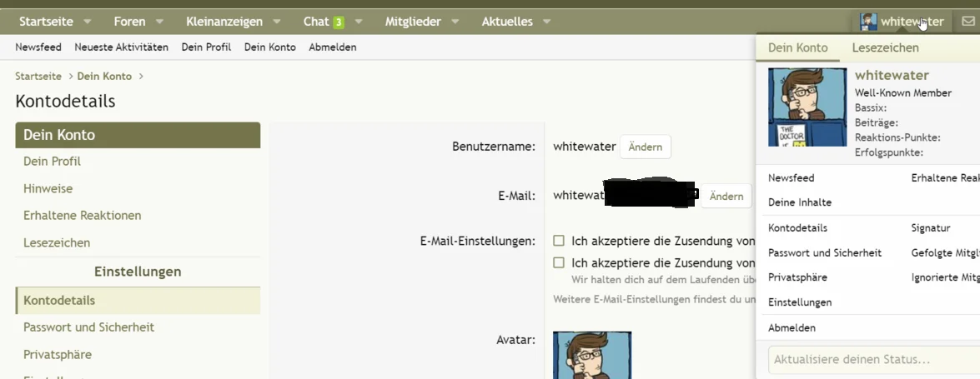Click Ändern button next to Benutzername
980x379 pixels.
(x=645, y=147)
